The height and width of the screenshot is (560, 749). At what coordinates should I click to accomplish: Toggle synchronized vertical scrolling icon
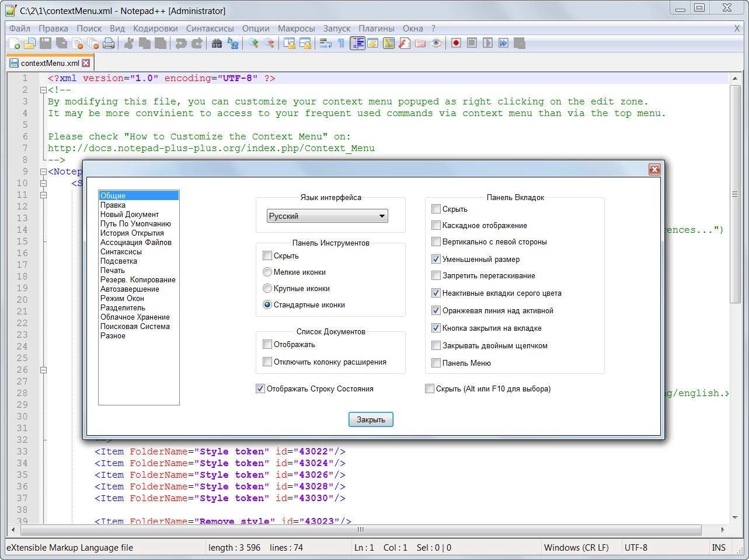290,43
